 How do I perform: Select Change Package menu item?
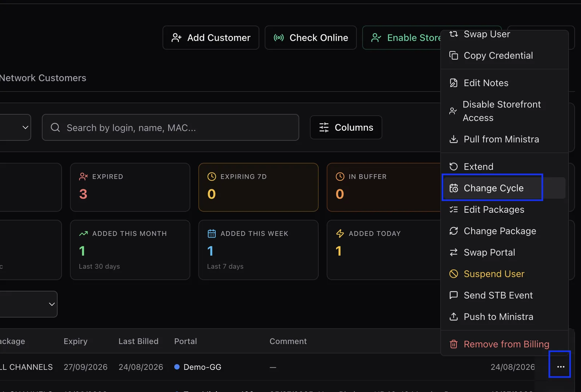point(504,231)
